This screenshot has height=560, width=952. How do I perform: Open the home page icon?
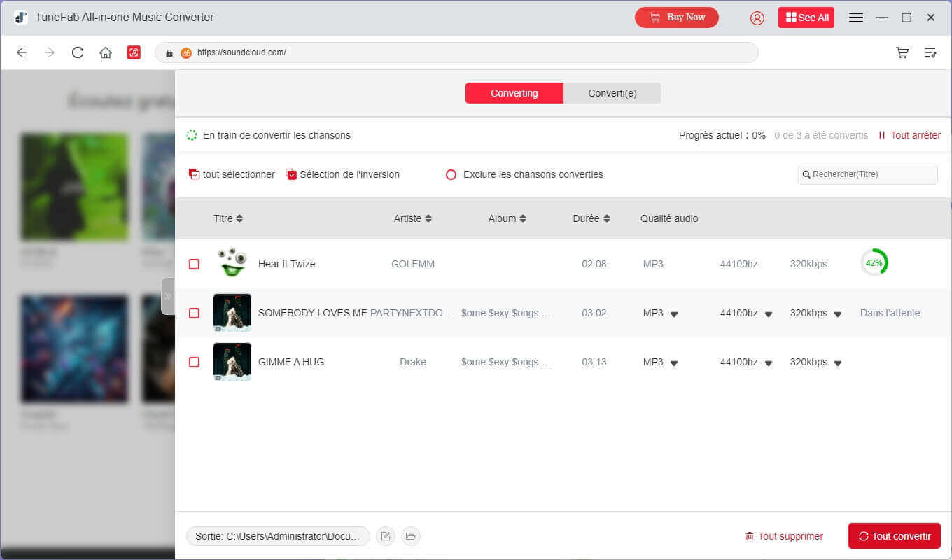coord(106,52)
